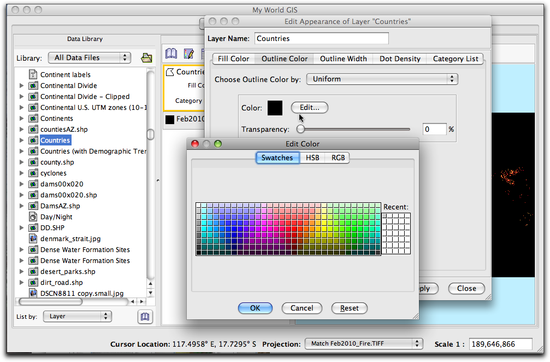Click the Recent colors swatch grid
This screenshot has height=362, width=550.
[396, 233]
